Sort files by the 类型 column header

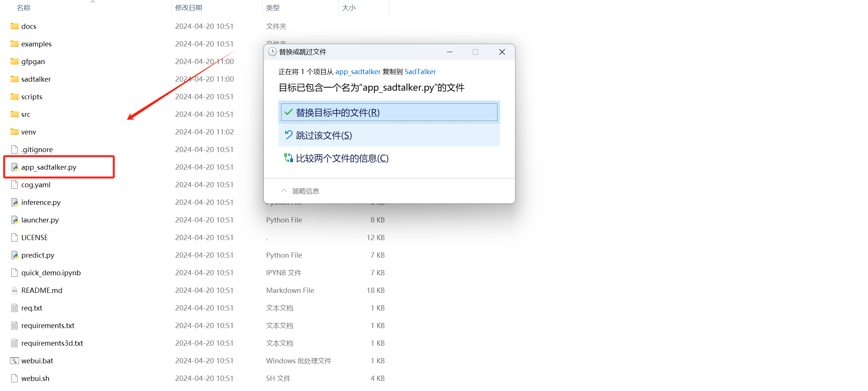273,7
